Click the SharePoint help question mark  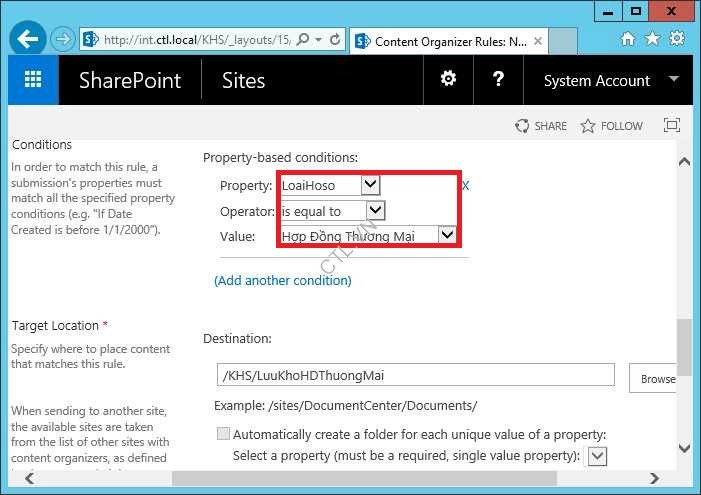pyautogui.click(x=499, y=80)
